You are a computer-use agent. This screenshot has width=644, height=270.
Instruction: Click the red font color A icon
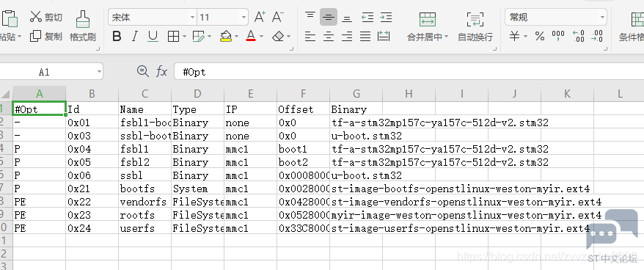click(x=251, y=37)
